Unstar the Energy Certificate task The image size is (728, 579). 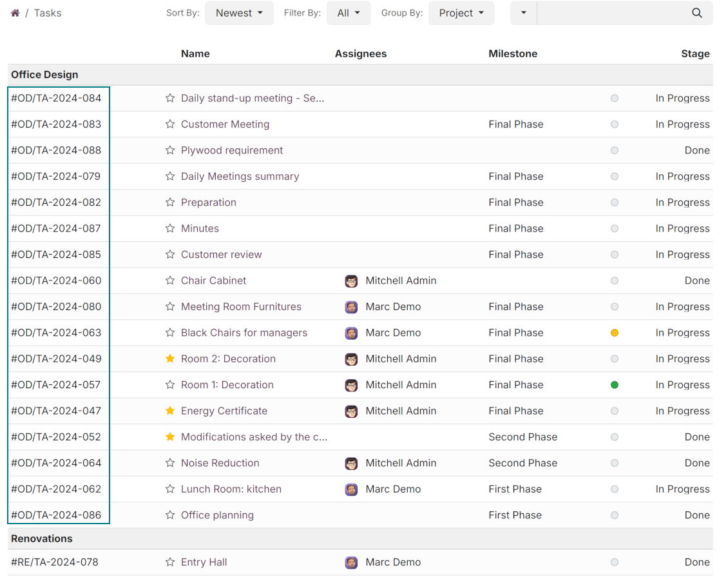coord(170,411)
